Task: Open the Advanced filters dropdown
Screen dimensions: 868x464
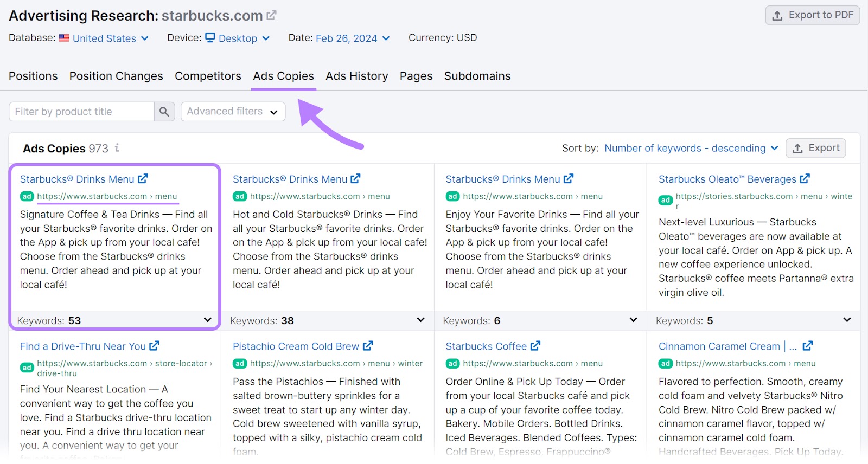Action: tap(233, 112)
